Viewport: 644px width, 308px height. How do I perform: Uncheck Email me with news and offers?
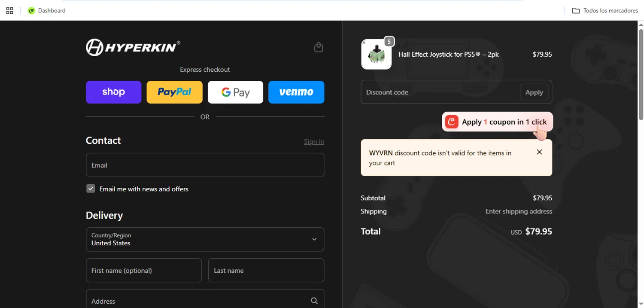click(91, 189)
